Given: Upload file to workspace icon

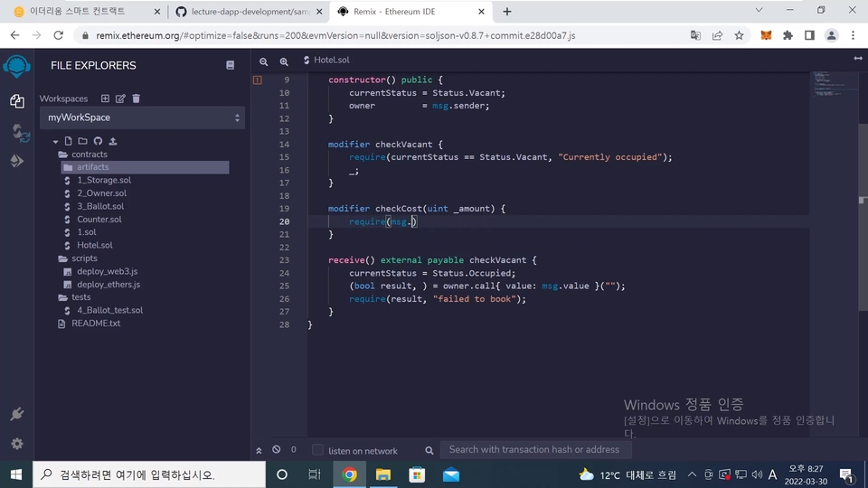Looking at the screenshot, I should click(x=113, y=141).
